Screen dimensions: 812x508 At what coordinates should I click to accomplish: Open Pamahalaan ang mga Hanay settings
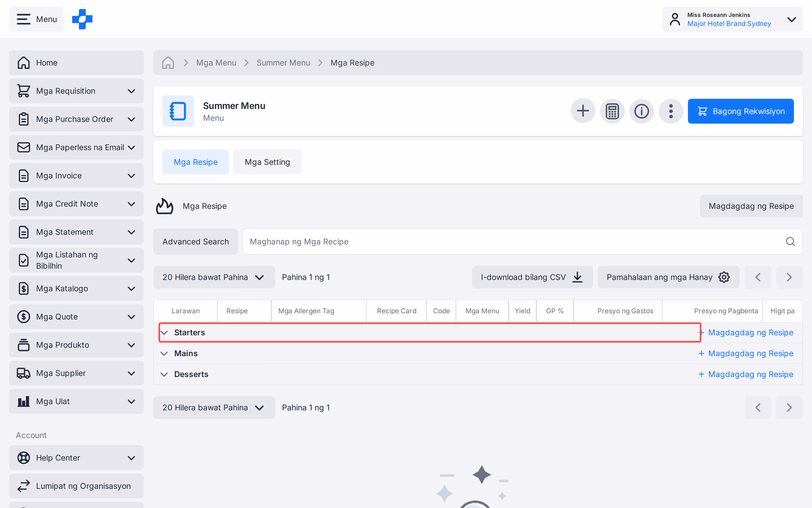(x=668, y=277)
